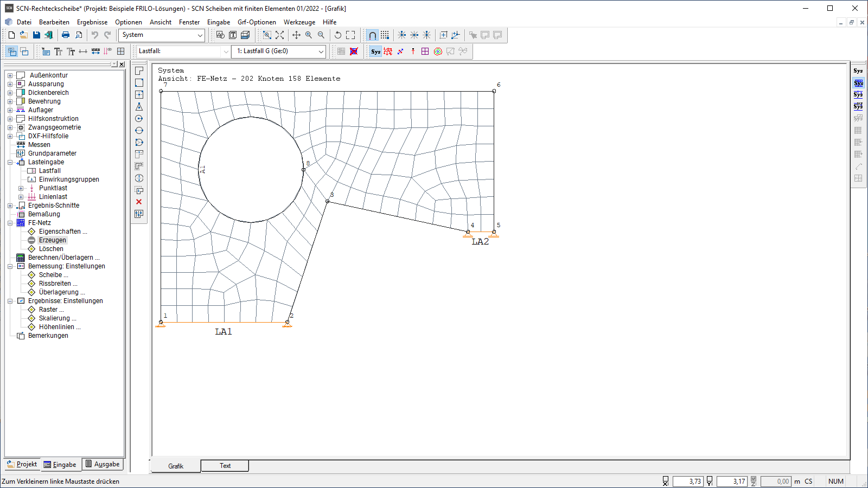The width and height of the screenshot is (868, 488).
Task: Click the Einwirkungsgruppen tree item
Action: pyautogui.click(x=69, y=179)
